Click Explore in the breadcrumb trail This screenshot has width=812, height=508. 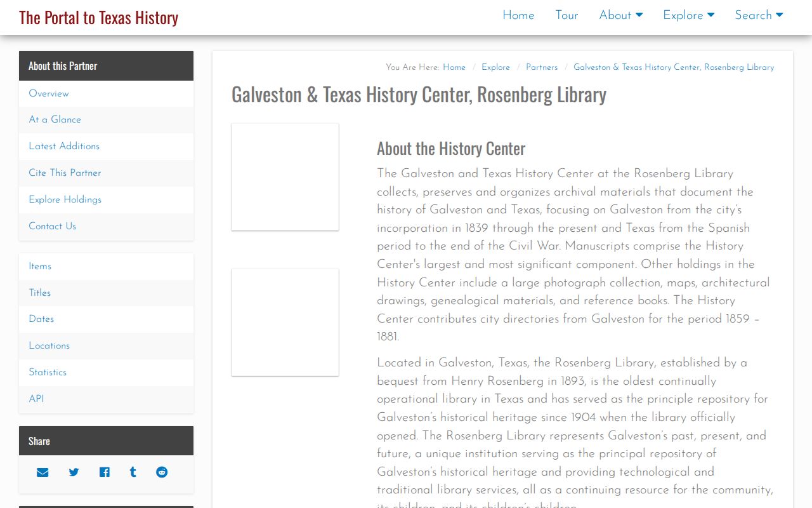[x=495, y=67]
